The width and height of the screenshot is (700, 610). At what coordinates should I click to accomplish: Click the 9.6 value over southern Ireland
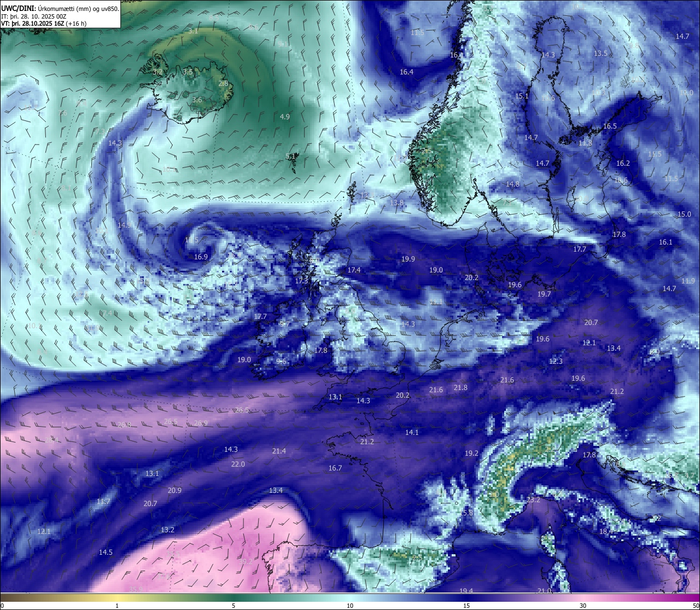coord(281,362)
